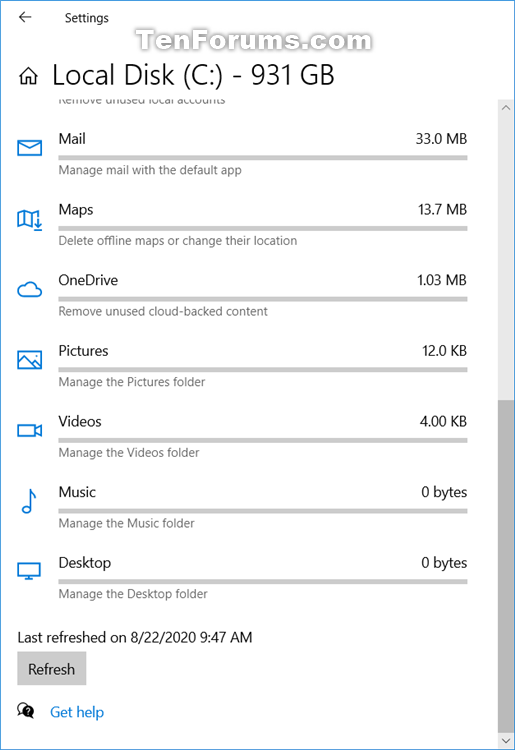This screenshot has width=515, height=750.
Task: Click the OneDrive cloud icon
Action: coord(30,290)
